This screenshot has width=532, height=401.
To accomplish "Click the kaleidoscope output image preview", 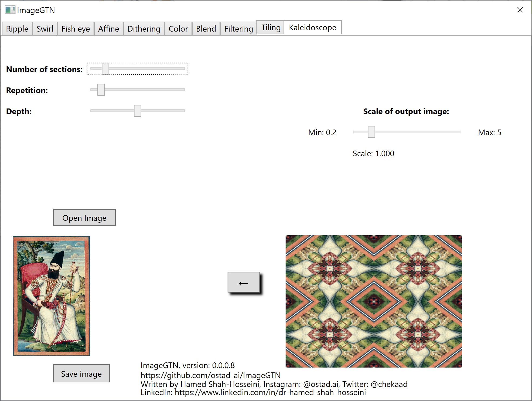I will [x=374, y=301].
